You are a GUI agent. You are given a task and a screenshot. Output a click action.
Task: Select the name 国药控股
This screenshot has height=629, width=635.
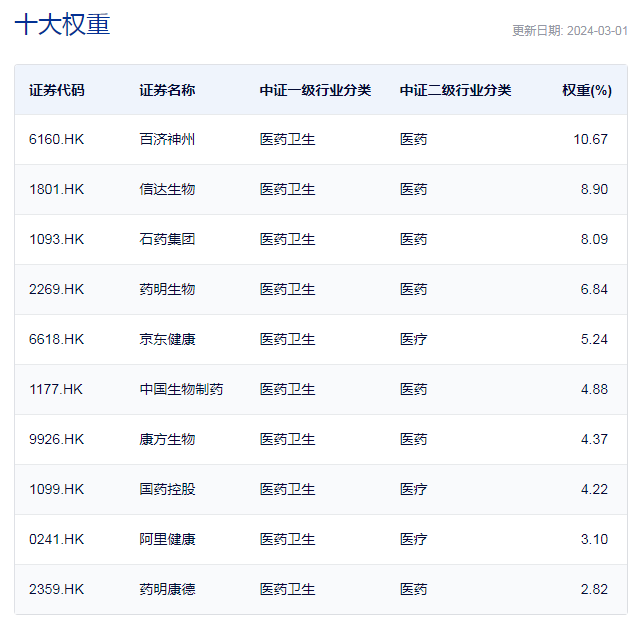167,489
